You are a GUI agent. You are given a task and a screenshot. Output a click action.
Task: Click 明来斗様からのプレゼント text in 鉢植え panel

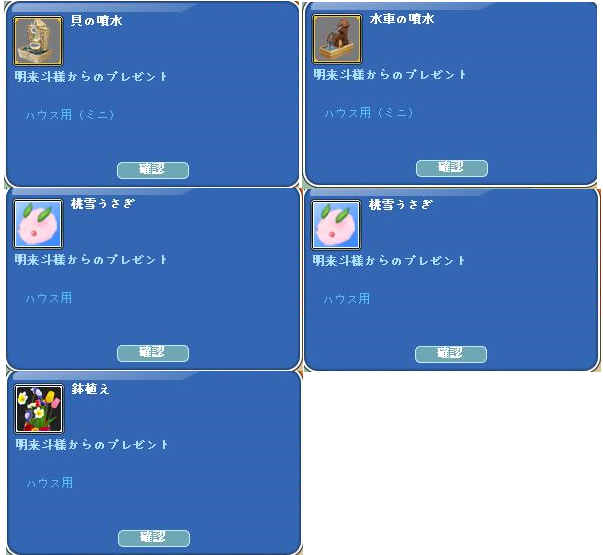[92, 445]
